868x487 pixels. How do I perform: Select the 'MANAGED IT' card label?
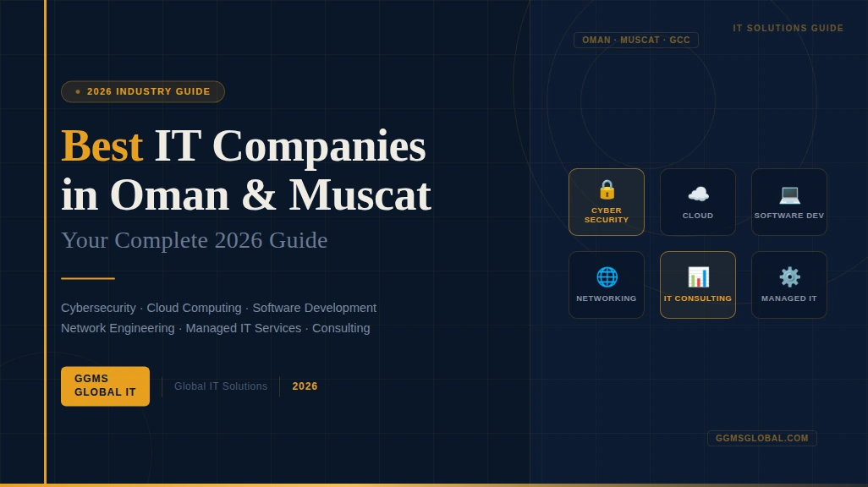click(789, 298)
